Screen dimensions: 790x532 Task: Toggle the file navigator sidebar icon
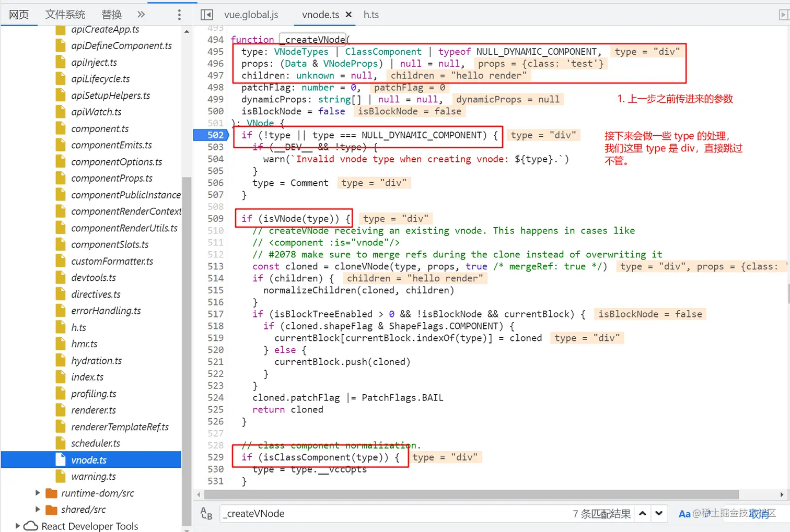click(207, 15)
